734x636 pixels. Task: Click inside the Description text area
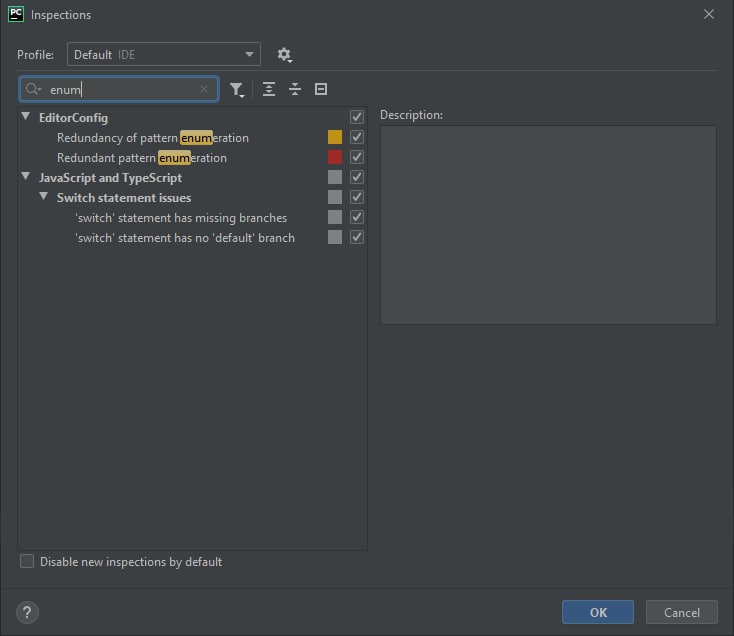pyautogui.click(x=548, y=225)
